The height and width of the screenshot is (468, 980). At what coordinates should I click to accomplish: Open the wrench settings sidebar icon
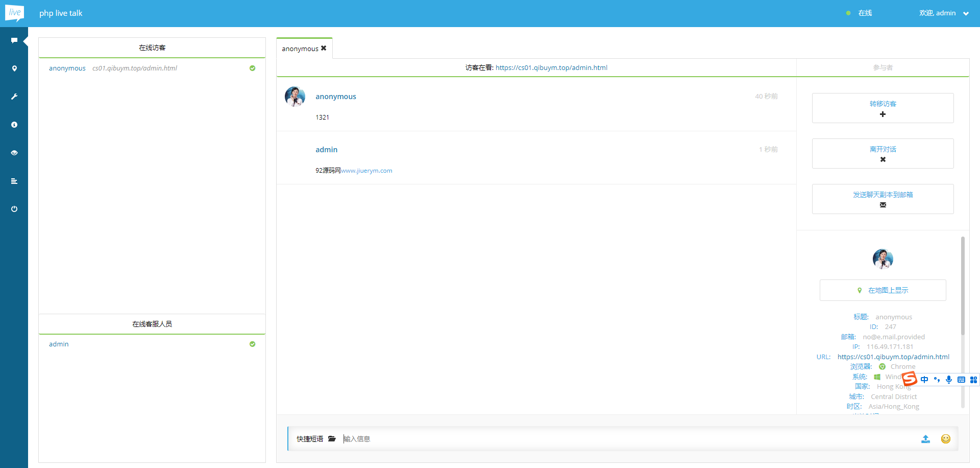click(14, 97)
